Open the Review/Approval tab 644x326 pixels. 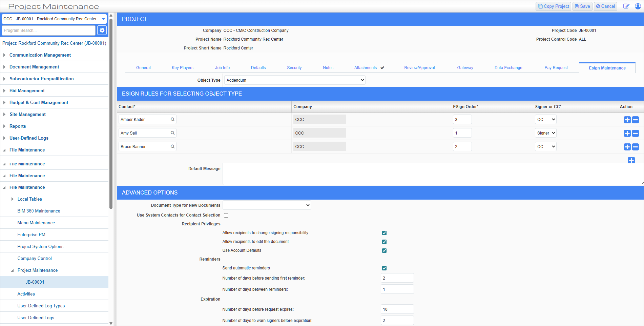419,67
